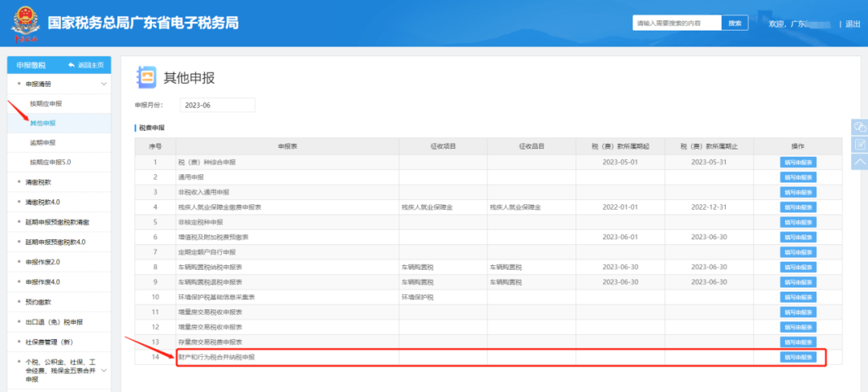The image size is (868, 392).
Task: Click the 搜索 search button
Action: click(735, 23)
